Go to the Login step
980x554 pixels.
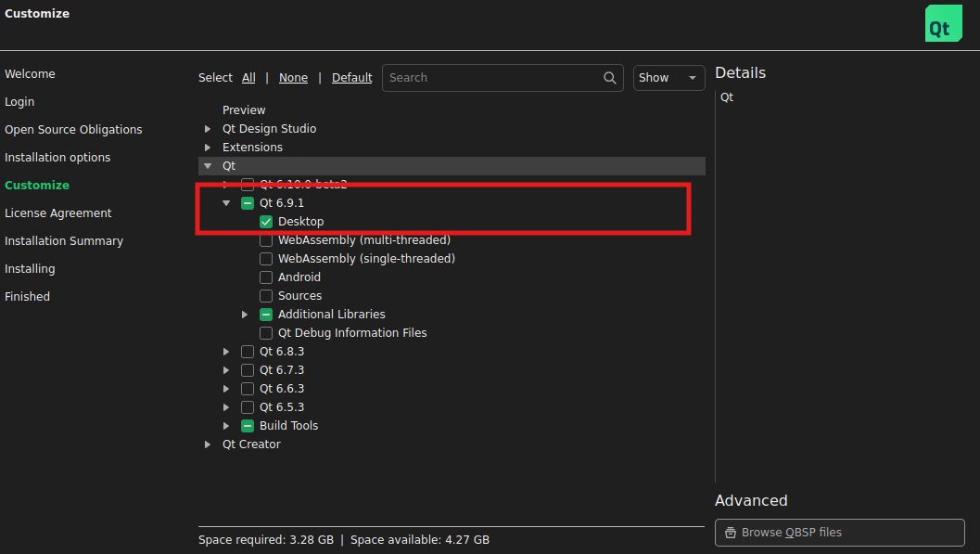pos(19,102)
